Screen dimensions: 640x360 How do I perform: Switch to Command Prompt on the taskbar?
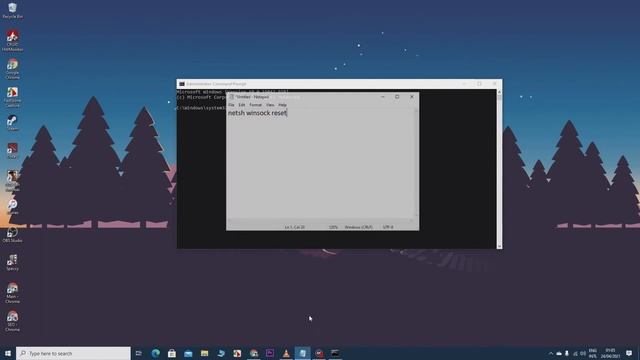coord(335,353)
